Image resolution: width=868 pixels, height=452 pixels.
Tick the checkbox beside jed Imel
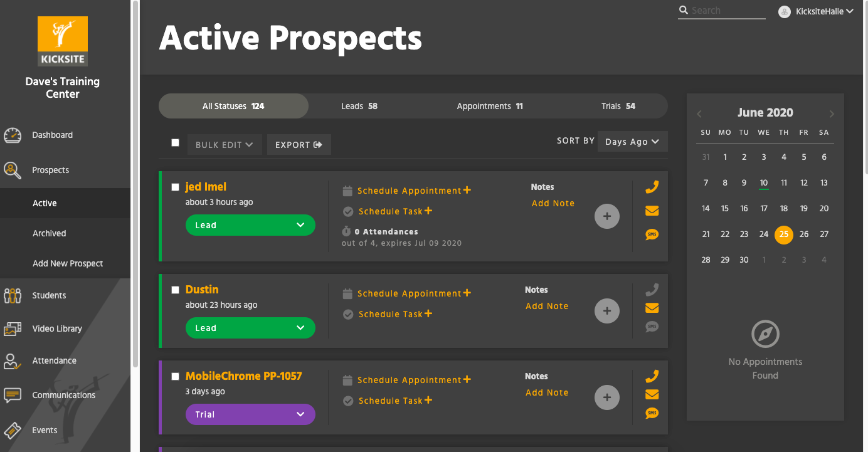[176, 187]
